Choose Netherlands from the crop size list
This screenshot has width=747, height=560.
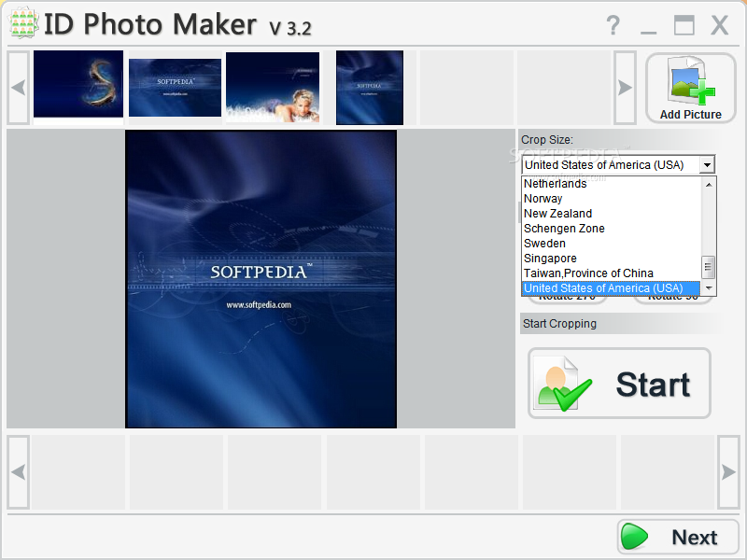612,184
